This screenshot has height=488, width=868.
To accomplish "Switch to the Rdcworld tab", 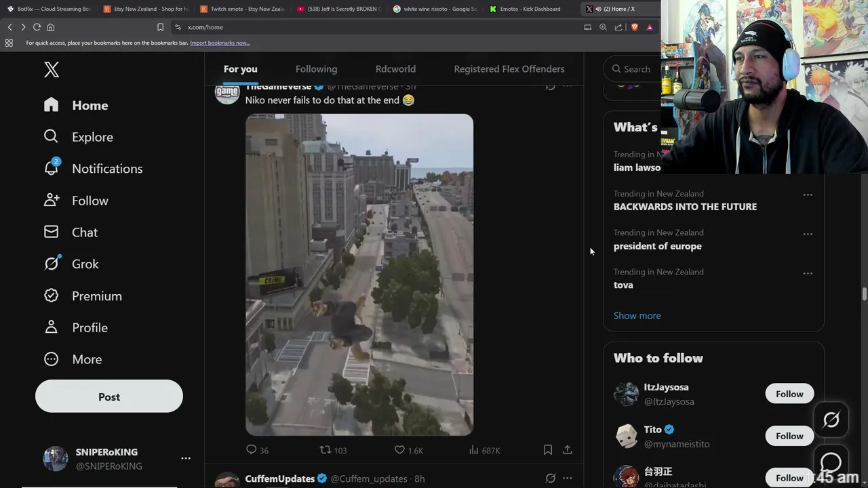I will [395, 69].
